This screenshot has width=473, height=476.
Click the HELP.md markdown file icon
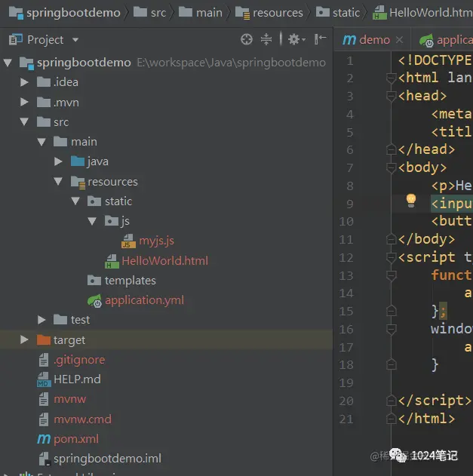44,379
